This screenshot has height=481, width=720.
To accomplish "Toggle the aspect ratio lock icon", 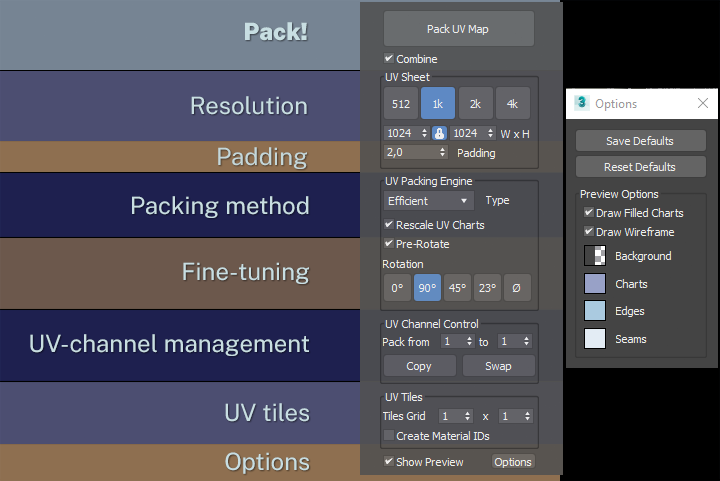I will tap(438, 133).
